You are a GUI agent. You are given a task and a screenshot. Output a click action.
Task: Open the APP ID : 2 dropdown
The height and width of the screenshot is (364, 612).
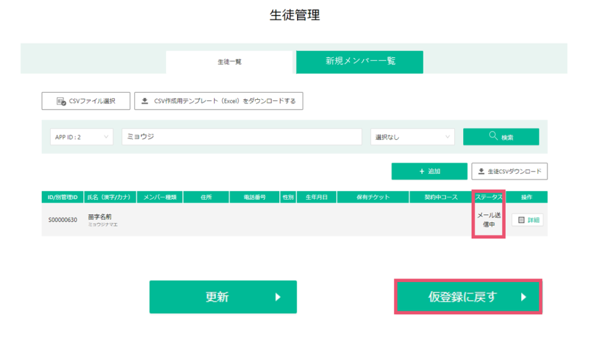click(81, 137)
